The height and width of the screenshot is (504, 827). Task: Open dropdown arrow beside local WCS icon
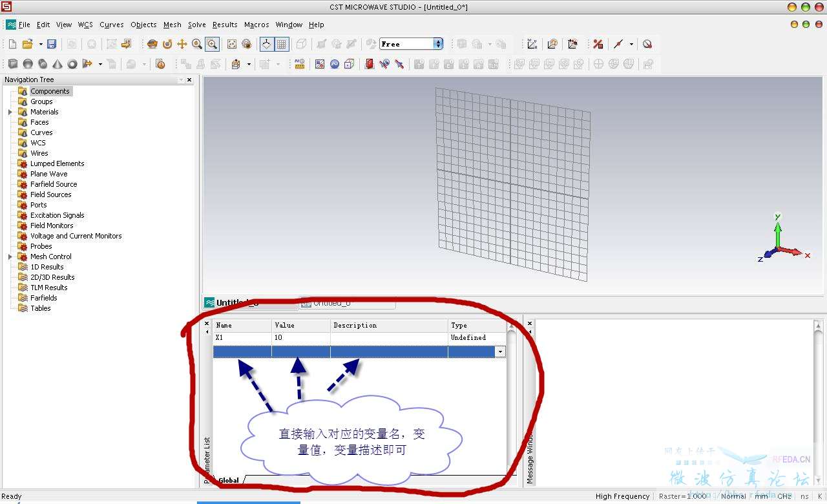(249, 64)
